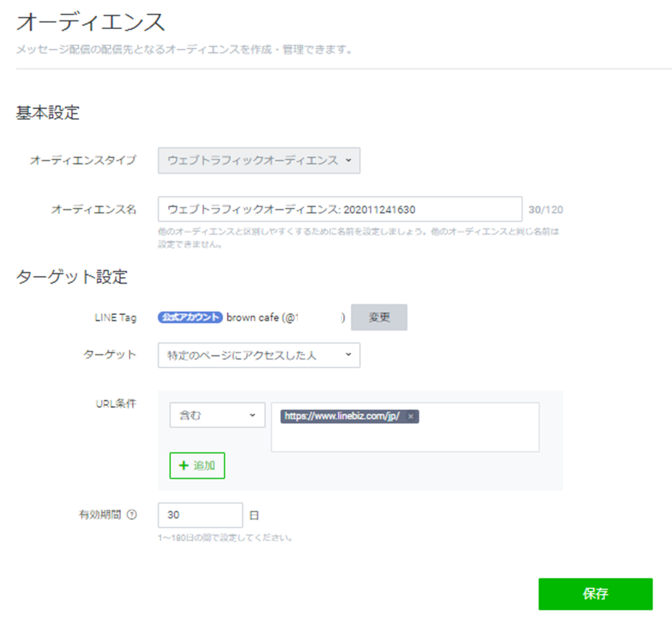Click the https://www.linebiz.com/jp/ tag text
The image size is (672, 623).
[342, 416]
